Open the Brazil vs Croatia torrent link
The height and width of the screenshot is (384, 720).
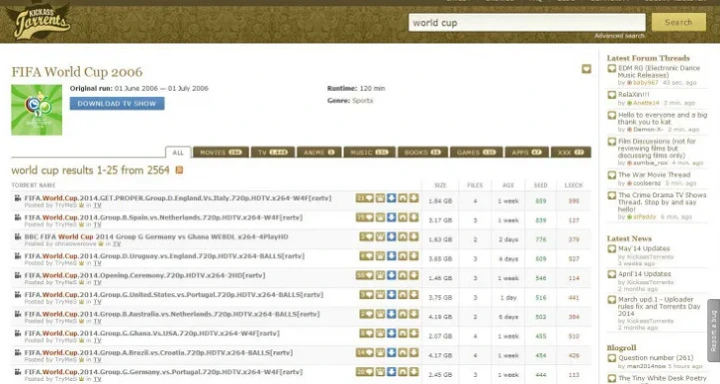tap(158, 352)
